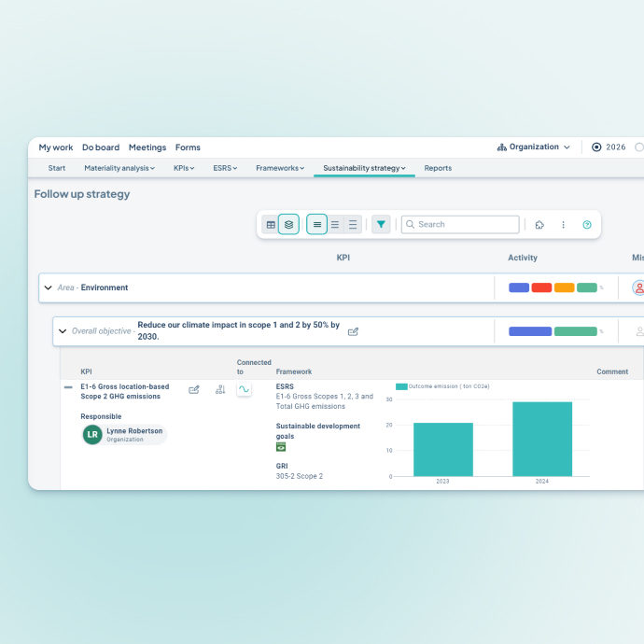Toggle Outcome emission legend series
Image resolution: width=644 pixels, height=644 pixels.
pyautogui.click(x=442, y=386)
